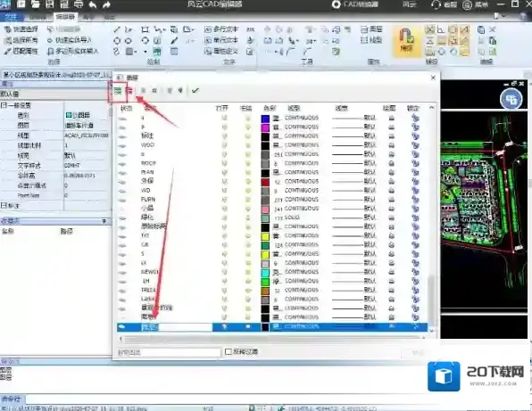This screenshot has height=411, width=532.
Task: Toggle visibility bulb of 标注 layer
Action: (224, 136)
